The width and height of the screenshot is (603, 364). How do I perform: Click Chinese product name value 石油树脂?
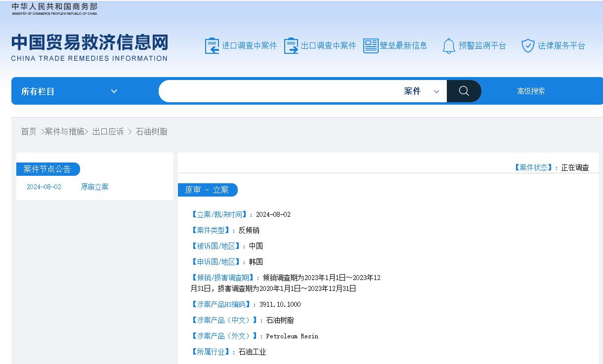pos(280,320)
